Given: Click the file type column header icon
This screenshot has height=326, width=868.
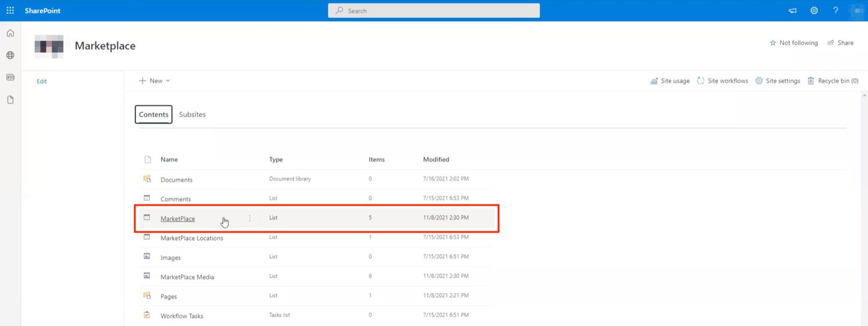Looking at the screenshot, I should click(148, 160).
